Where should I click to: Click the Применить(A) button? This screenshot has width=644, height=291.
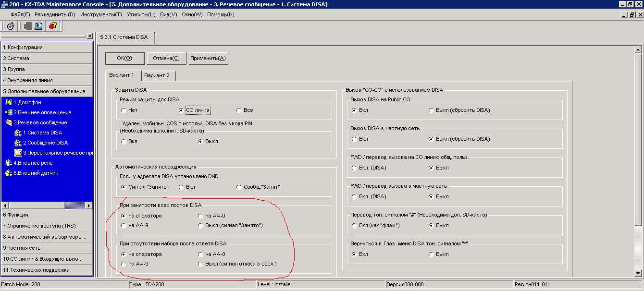tap(208, 58)
